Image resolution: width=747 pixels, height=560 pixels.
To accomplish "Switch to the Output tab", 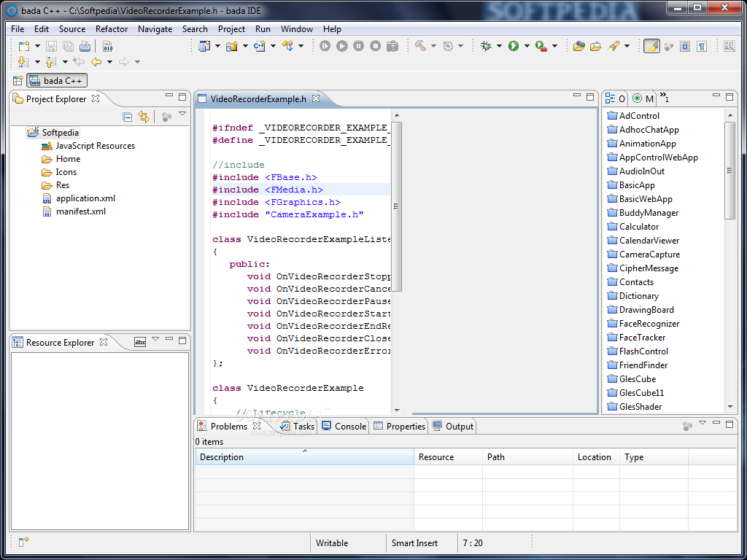I will click(x=453, y=426).
